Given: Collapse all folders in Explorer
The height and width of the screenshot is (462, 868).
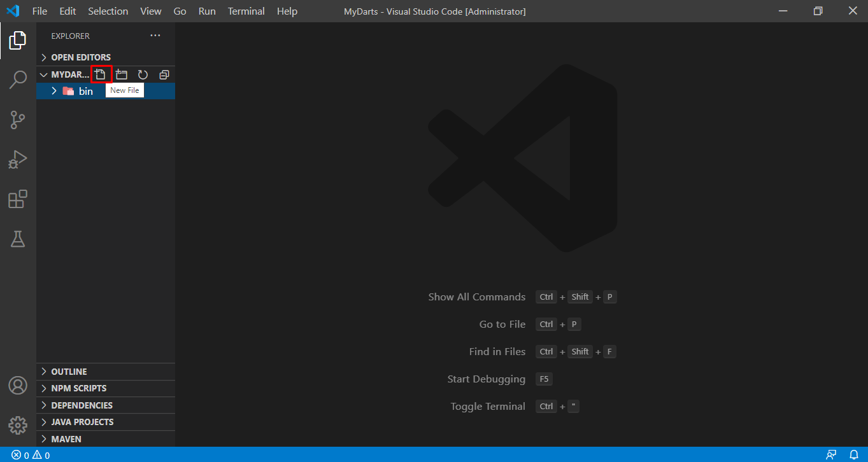Looking at the screenshot, I should 164,74.
